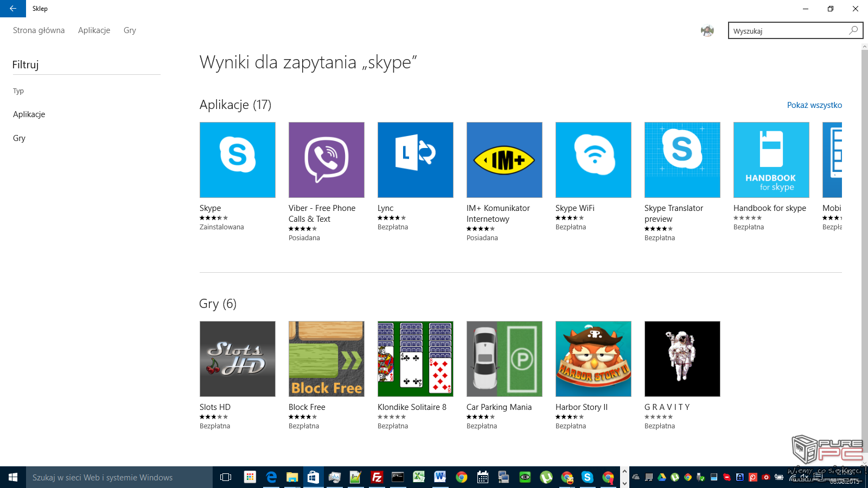This screenshot has width=868, height=488.
Task: Click the Harbor Story II title
Action: pyautogui.click(x=581, y=407)
